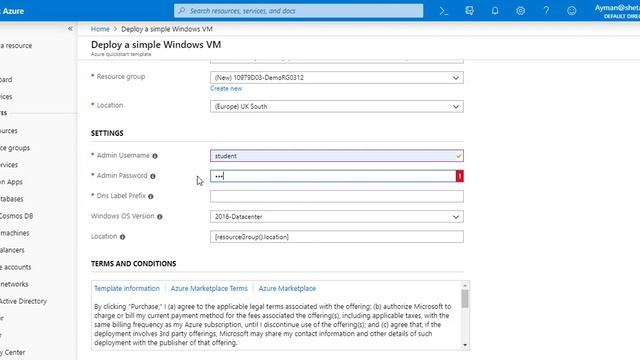Click 'Deploy a simple Windows VM' breadcrumb text
Image resolution: width=640 pixels, height=360 pixels.
pos(167,29)
